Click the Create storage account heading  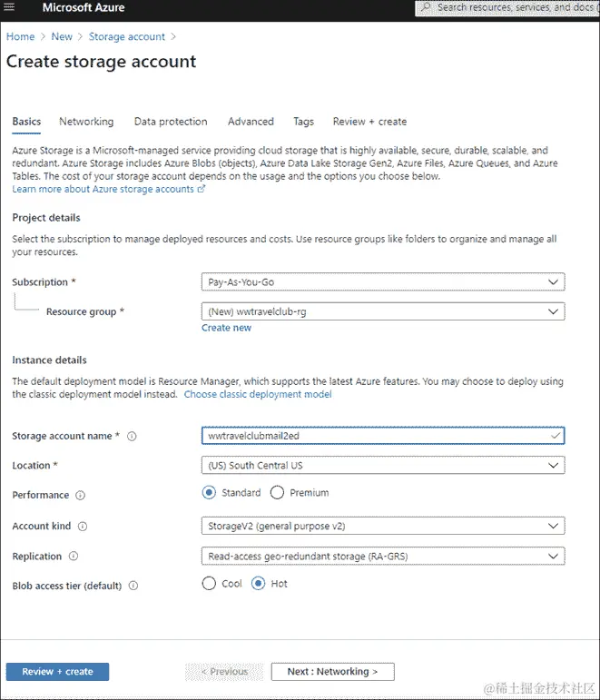101,62
